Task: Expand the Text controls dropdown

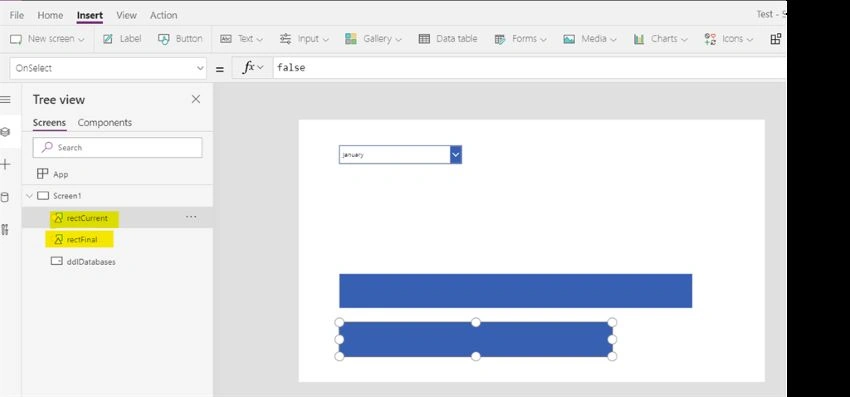Action: 241,39
